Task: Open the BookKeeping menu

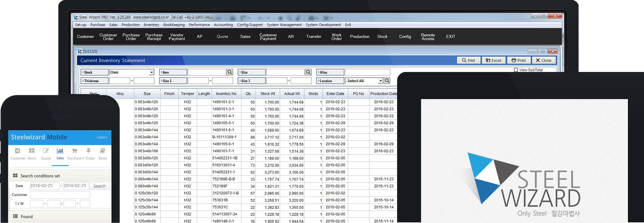Action: pos(174,25)
